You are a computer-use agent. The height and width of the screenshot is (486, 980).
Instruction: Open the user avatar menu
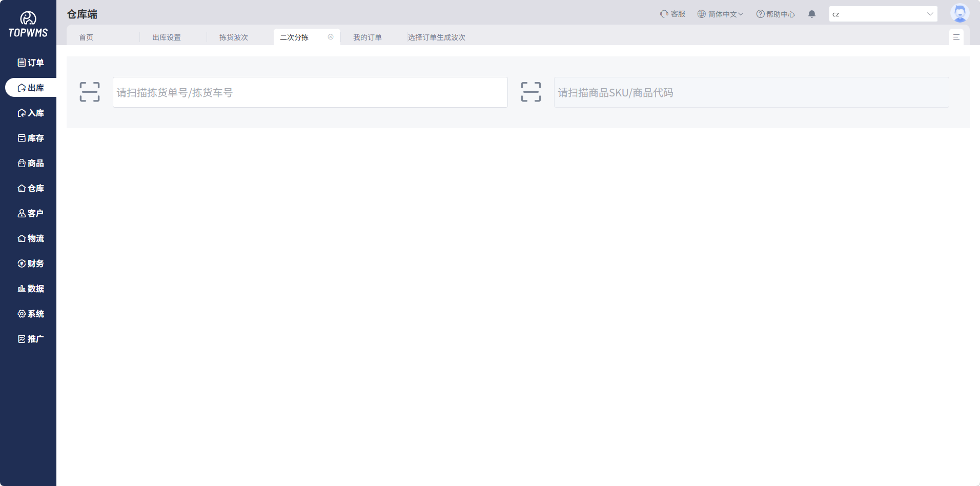click(x=960, y=13)
